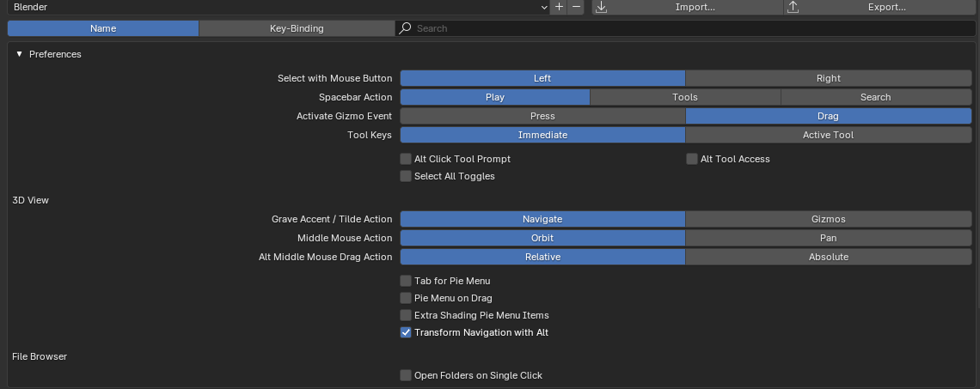Screen dimensions: 980x389
Task: Set Alt Middle Mouse Drag to Absolute
Action: 828,257
